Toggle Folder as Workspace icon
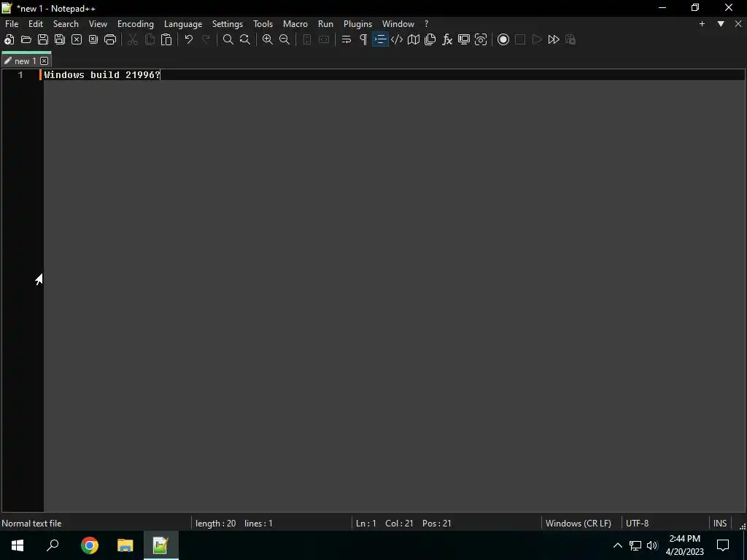The width and height of the screenshot is (747, 560). click(x=464, y=39)
